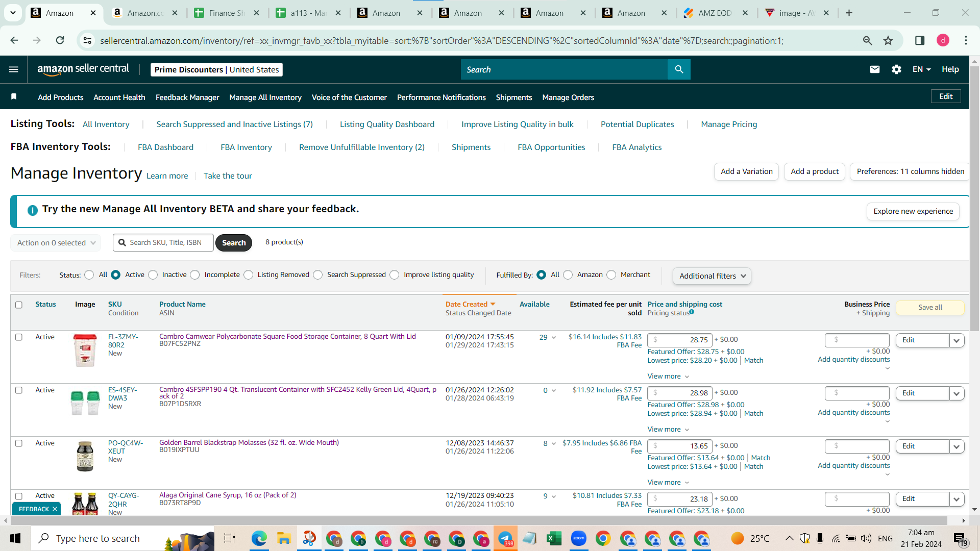Click the Task View taskbar icon

point(230,538)
